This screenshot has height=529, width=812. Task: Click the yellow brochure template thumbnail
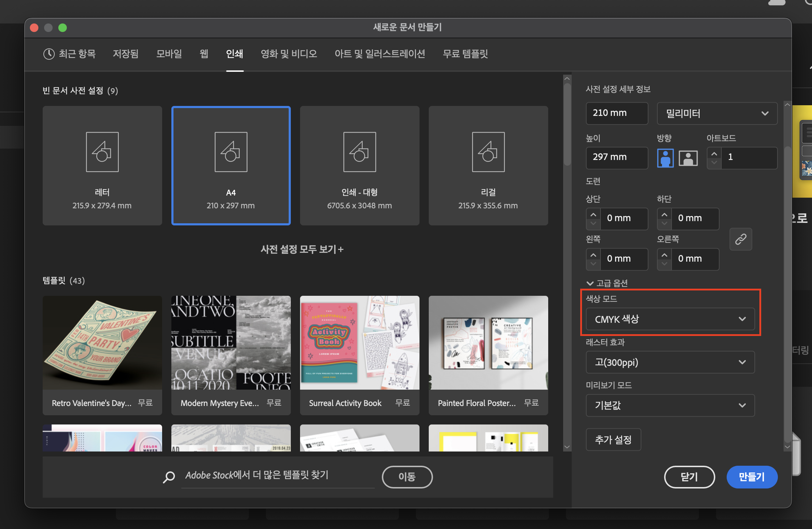pos(488,438)
